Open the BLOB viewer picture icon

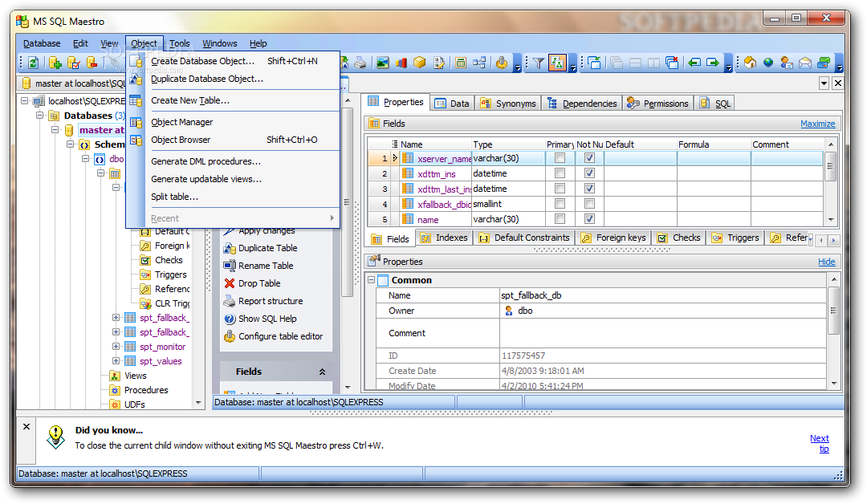(x=383, y=63)
